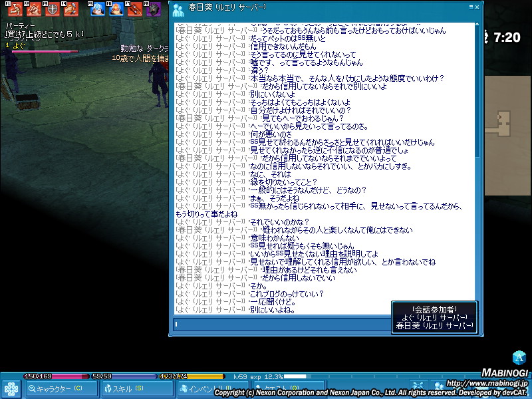Click the chat line そか。

coord(259,286)
